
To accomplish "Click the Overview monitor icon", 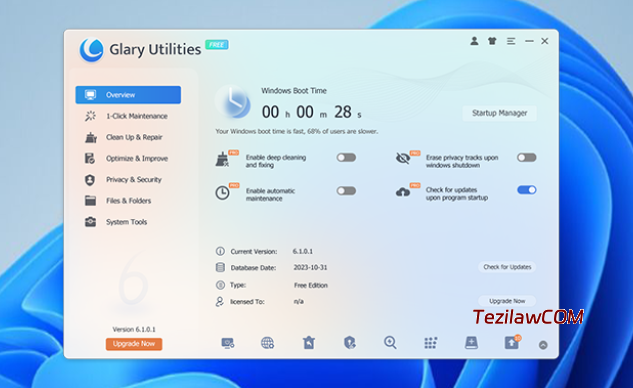I will tap(90, 95).
